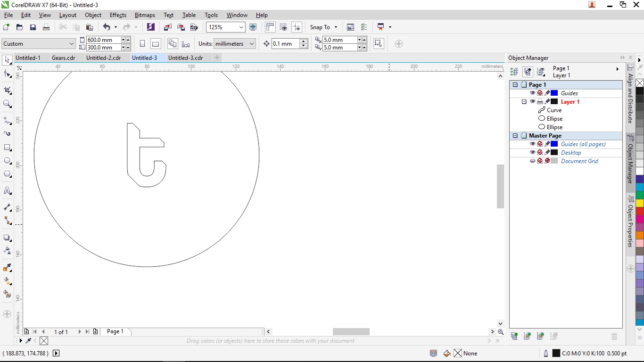Select the Polygon tool

[7, 174]
